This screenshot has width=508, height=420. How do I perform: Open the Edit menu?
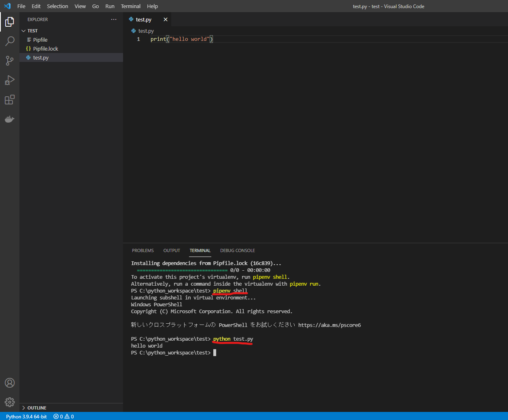[36, 6]
